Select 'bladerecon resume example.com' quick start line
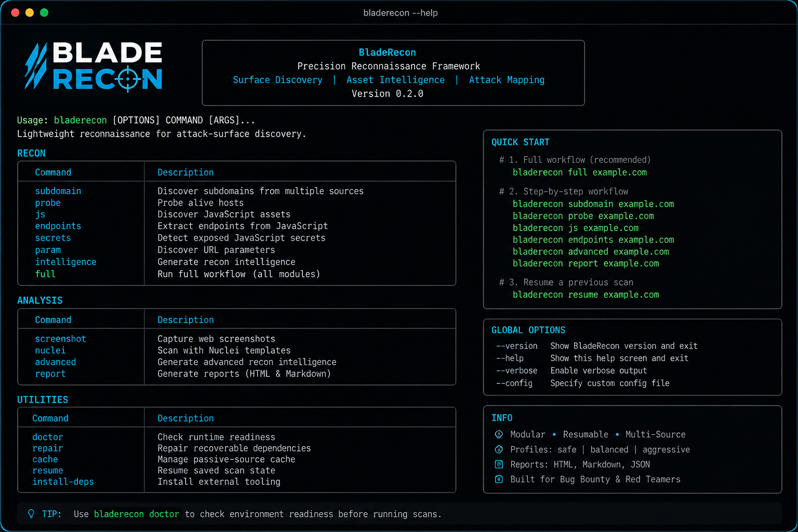This screenshot has width=798, height=532. (x=586, y=295)
